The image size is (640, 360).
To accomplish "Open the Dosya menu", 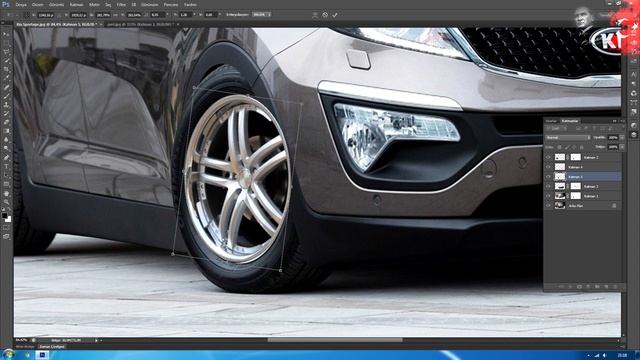I will click(x=21, y=4).
